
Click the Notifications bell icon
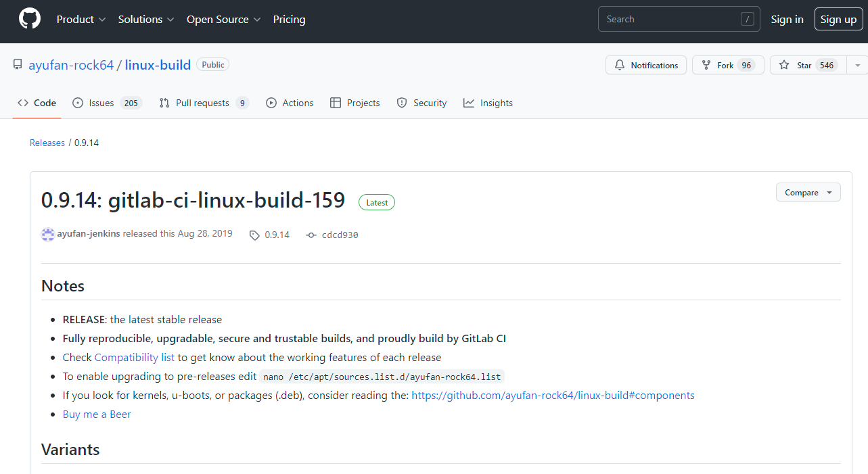click(x=620, y=66)
